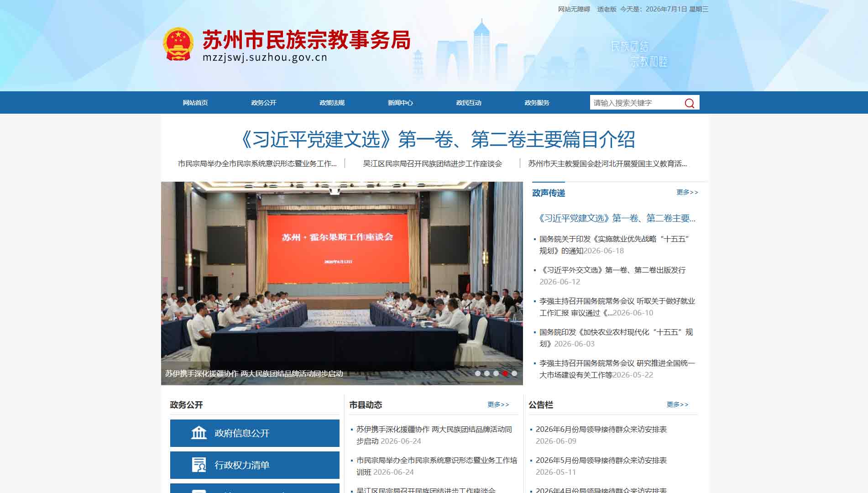Click the document icon on 行政权力清单

[199, 465]
